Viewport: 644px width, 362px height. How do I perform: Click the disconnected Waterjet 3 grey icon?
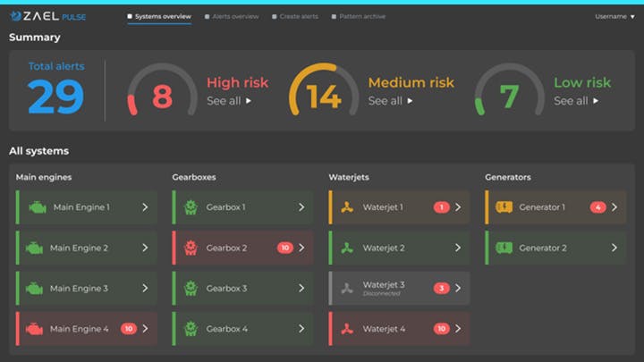(x=347, y=289)
